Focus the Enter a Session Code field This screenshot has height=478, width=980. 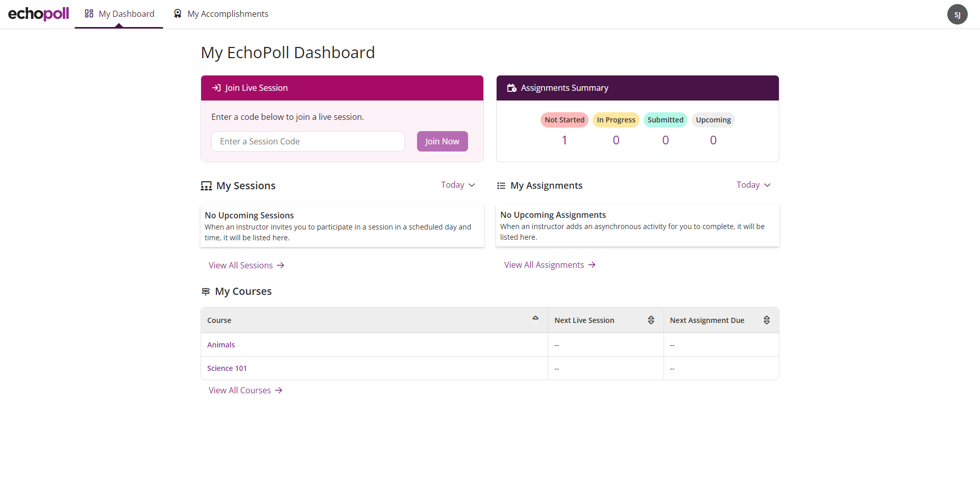[x=308, y=141]
